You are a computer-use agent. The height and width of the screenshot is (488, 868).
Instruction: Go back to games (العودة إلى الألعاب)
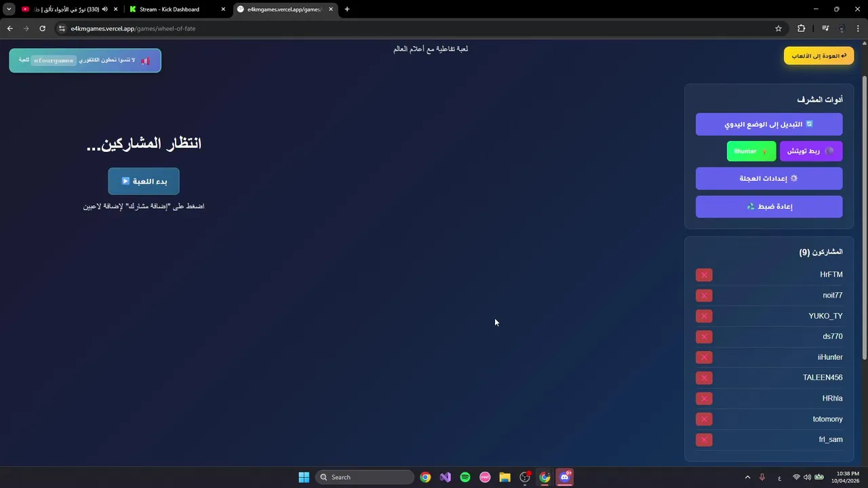click(x=818, y=56)
